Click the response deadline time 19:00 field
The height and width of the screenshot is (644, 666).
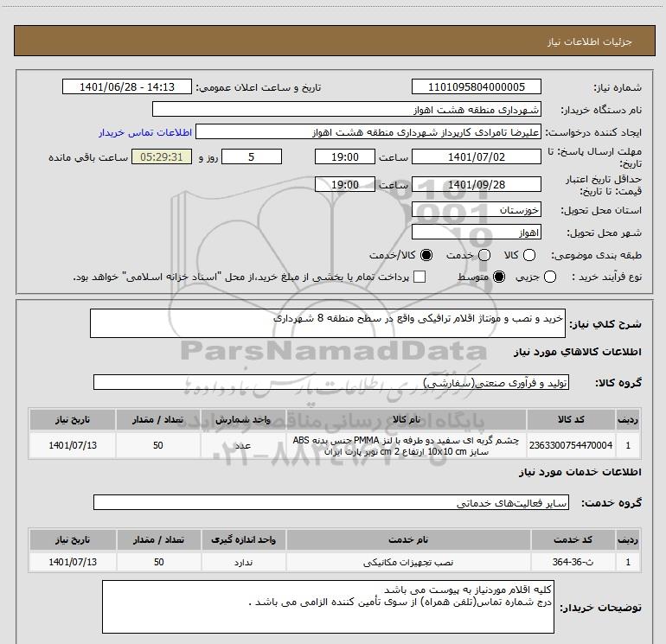coord(345,156)
